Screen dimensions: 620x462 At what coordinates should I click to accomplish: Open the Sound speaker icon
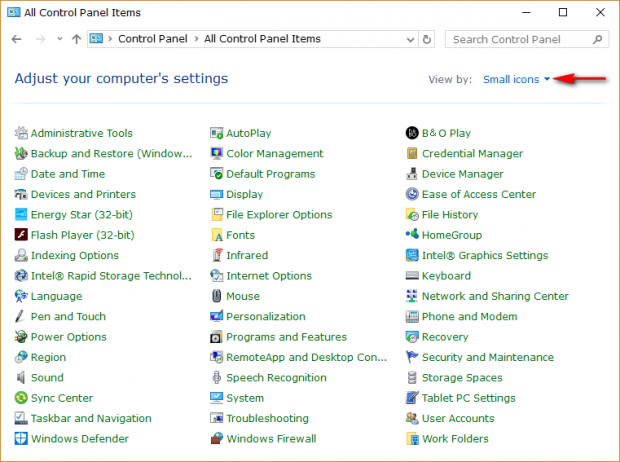[21, 377]
